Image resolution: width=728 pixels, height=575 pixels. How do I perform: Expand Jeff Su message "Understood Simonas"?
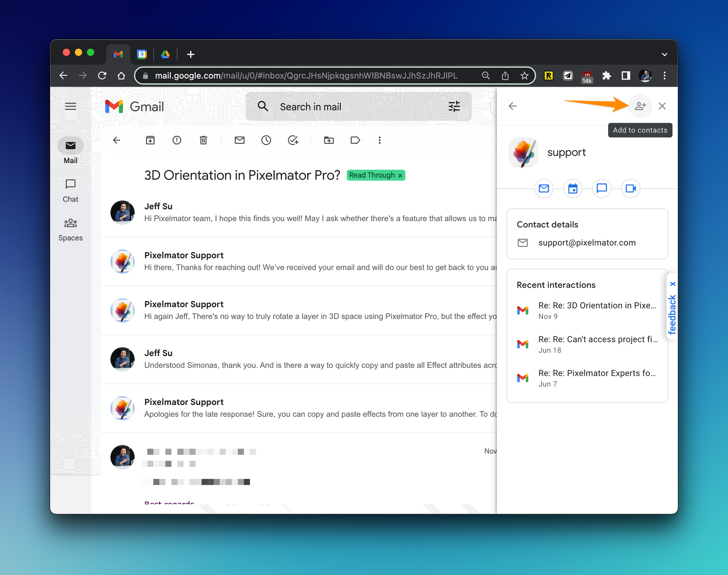coord(298,359)
